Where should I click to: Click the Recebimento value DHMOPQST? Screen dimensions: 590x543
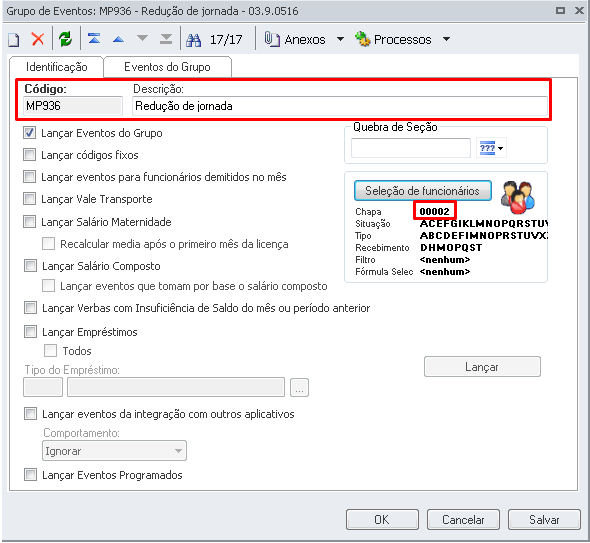(x=451, y=248)
